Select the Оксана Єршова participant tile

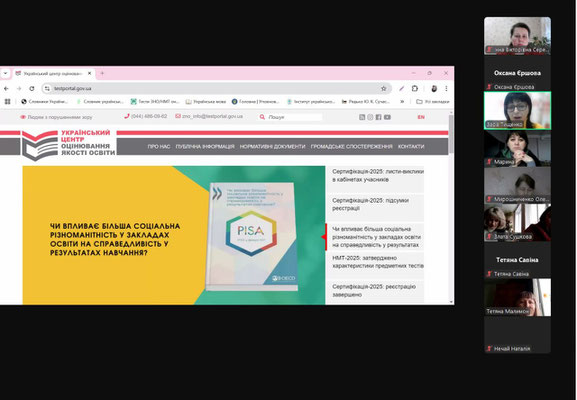coord(517,73)
